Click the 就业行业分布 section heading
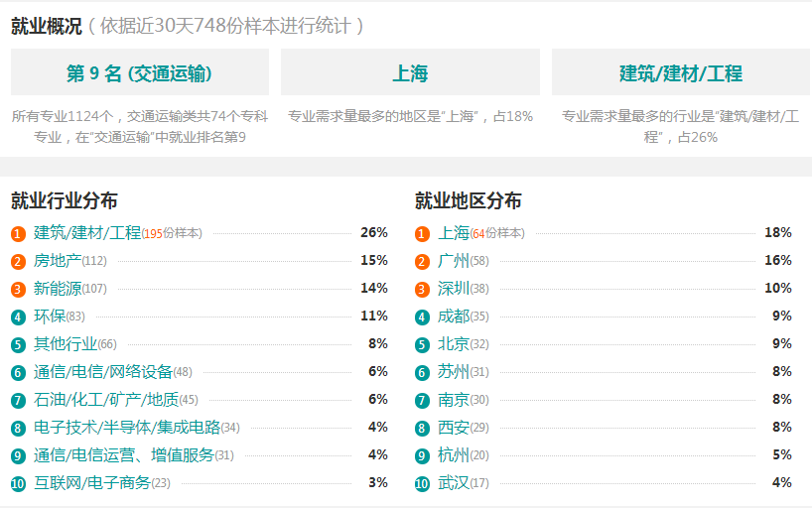 [65, 201]
